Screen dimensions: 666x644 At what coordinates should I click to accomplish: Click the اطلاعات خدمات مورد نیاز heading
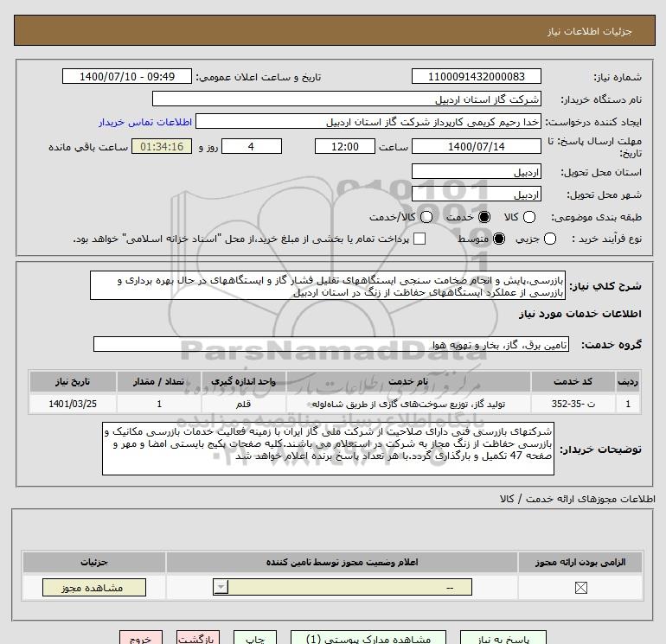(580, 314)
